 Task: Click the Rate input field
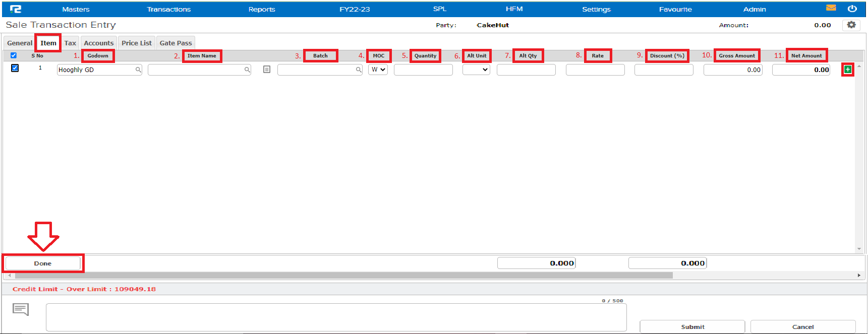[595, 70]
